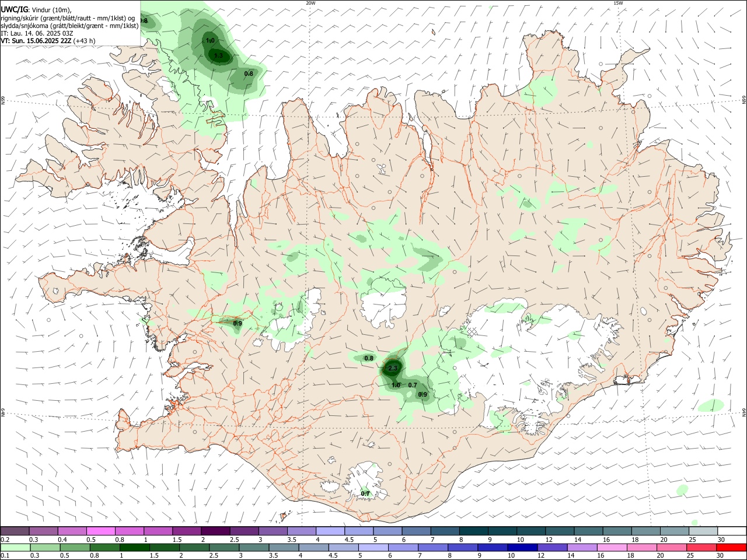Pick the light pink bottom-row swatch after 16
Image resolution: width=747 pixels, height=560 pixels.
pos(611,547)
